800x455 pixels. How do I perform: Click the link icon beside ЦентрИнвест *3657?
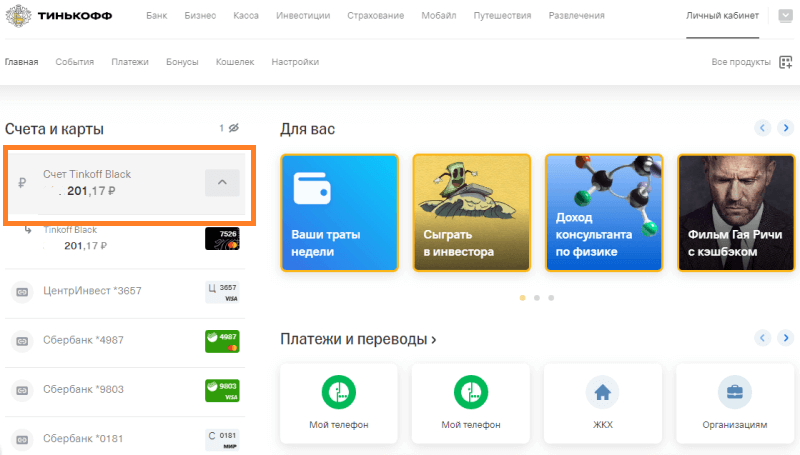(22, 292)
